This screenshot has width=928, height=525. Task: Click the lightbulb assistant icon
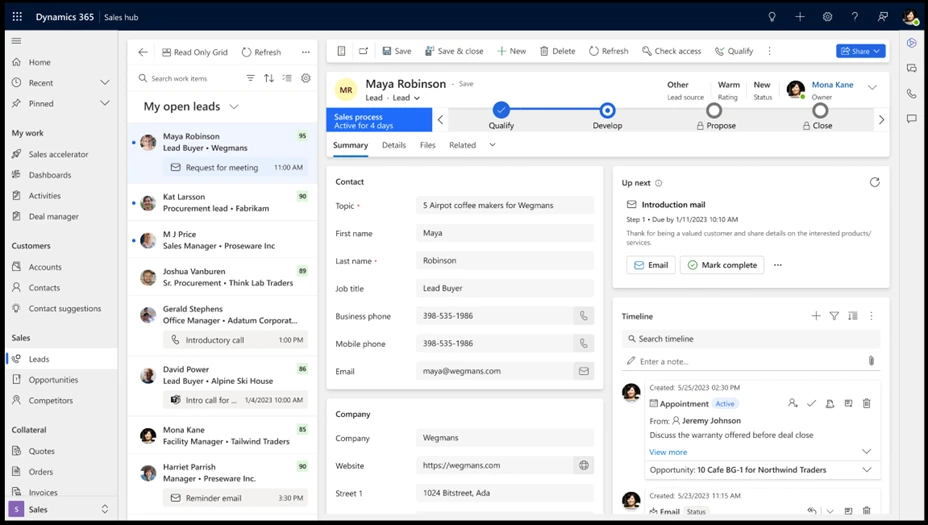772,17
